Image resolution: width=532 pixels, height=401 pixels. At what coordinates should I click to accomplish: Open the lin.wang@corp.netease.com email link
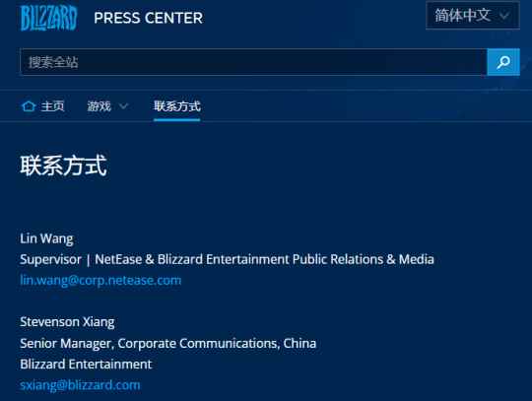100,281
